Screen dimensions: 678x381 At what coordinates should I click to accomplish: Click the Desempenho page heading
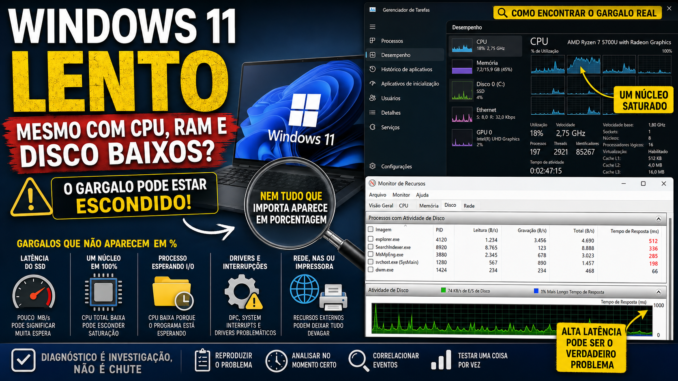pyautogui.click(x=467, y=27)
